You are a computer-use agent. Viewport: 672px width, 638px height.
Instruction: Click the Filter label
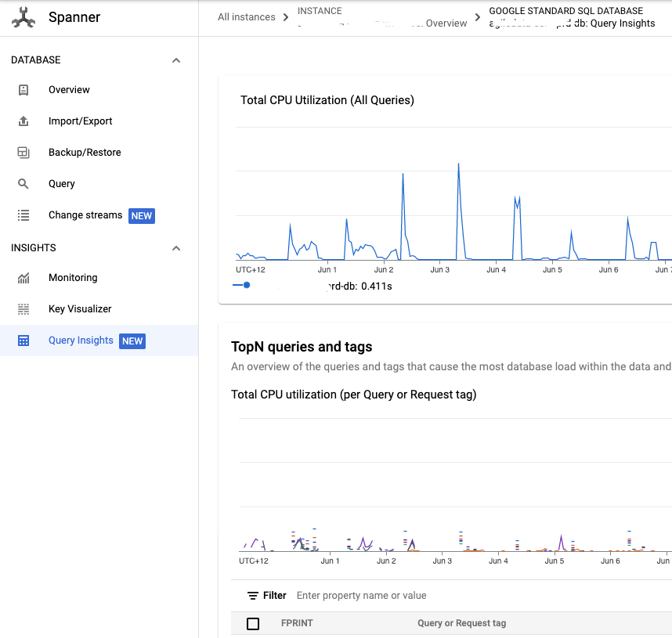point(275,596)
